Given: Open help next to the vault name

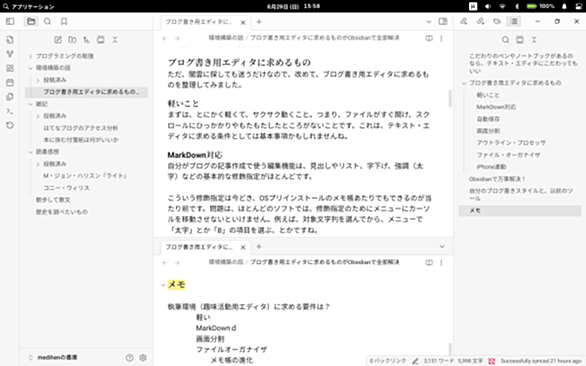Looking at the screenshot, I should tap(129, 358).
